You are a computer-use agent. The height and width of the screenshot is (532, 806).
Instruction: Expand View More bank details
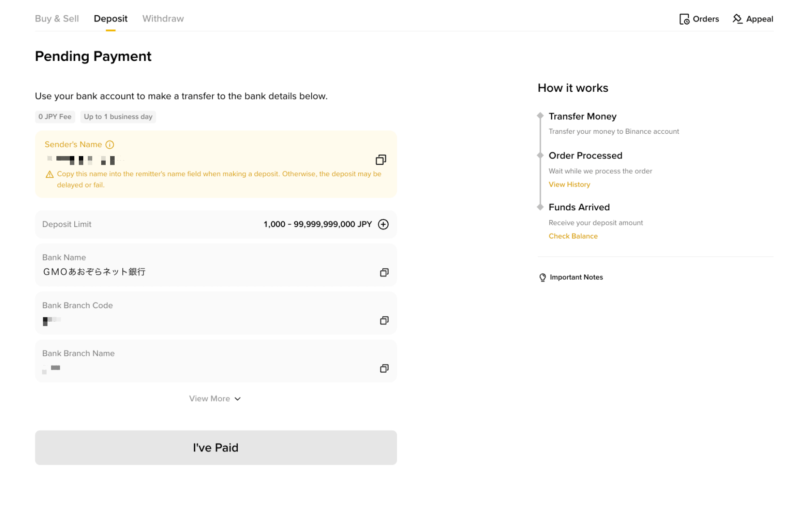point(215,399)
